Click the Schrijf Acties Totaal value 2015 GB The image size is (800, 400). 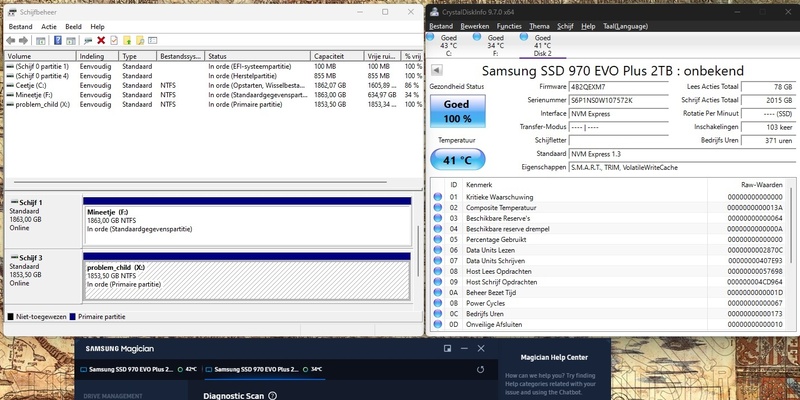point(768,101)
